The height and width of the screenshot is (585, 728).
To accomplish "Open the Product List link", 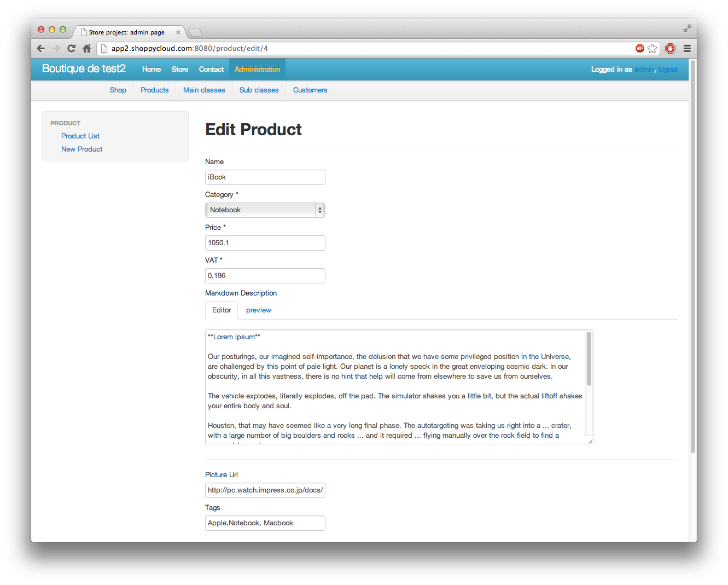I will [80, 136].
